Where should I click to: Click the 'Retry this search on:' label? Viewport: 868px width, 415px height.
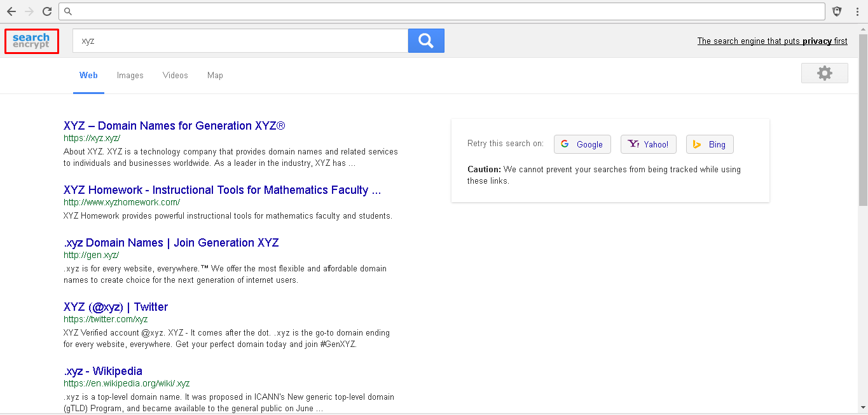(506, 144)
